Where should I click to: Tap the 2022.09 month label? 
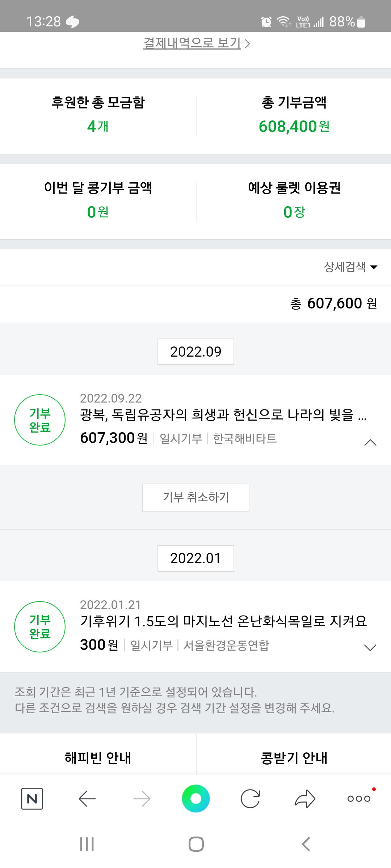click(x=196, y=352)
